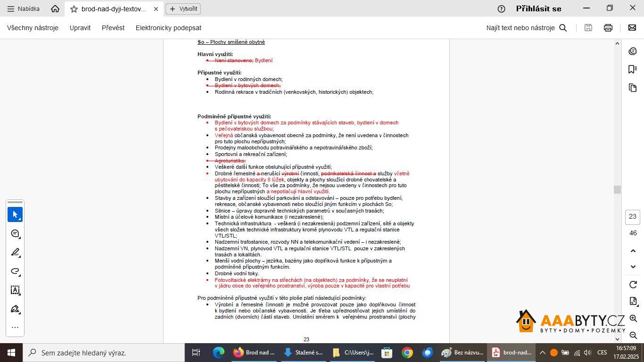
Task: Open Všechny nástroje menu
Action: click(x=33, y=28)
